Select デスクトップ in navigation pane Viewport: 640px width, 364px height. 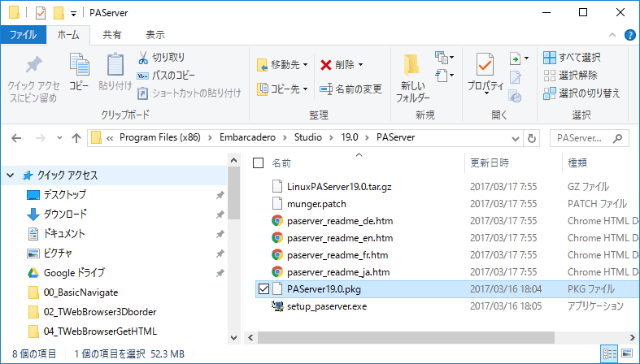(x=64, y=195)
